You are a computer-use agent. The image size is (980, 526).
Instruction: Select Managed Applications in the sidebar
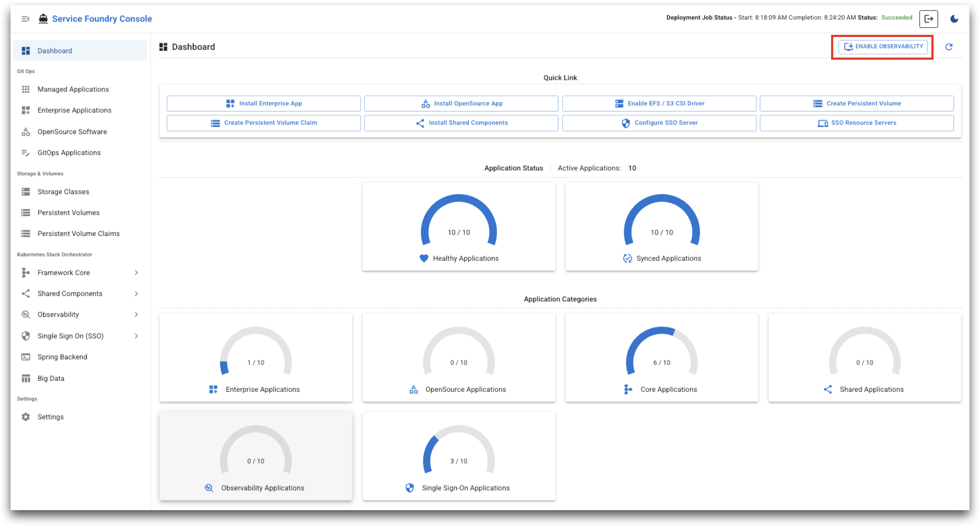[73, 89]
